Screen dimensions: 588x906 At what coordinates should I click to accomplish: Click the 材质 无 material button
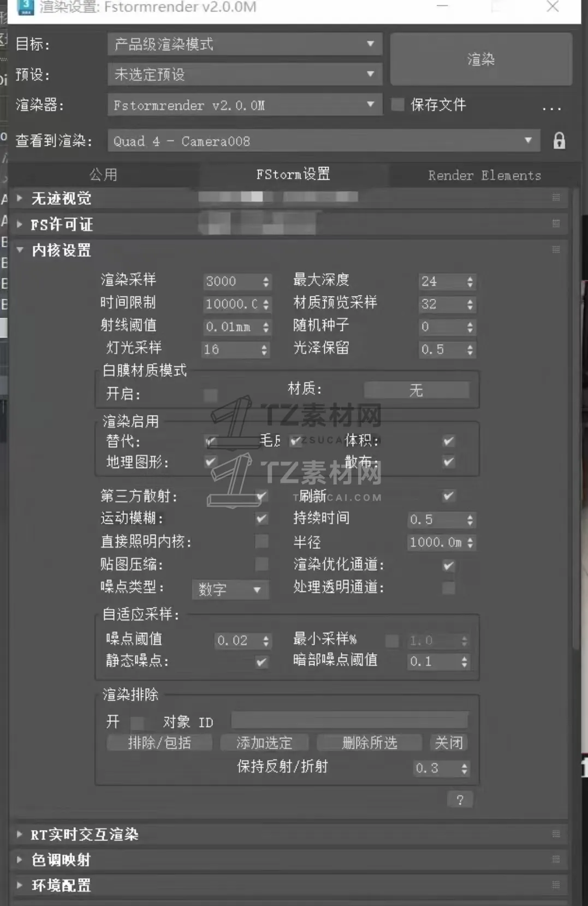417,390
